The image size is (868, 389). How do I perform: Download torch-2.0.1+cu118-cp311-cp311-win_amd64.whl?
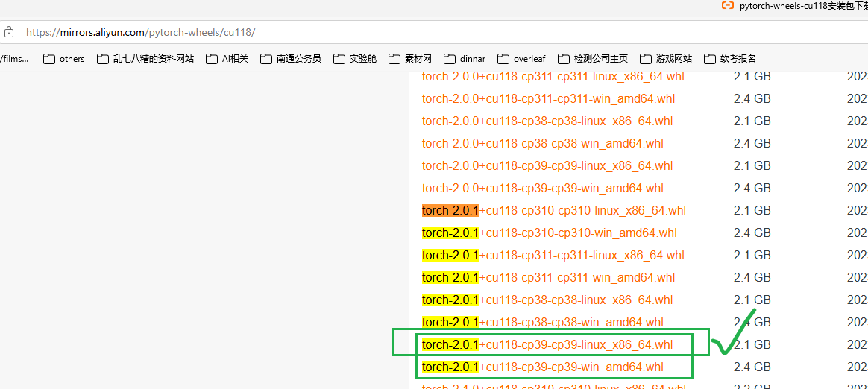coord(548,277)
